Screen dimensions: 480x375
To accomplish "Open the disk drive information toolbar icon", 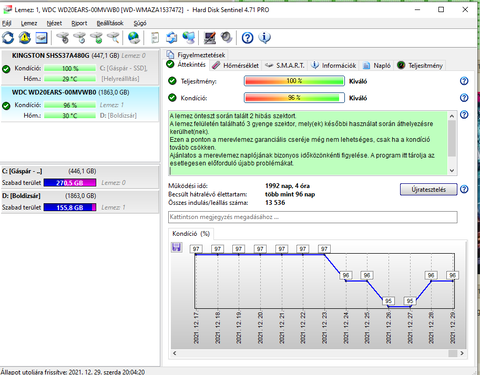I will (42, 38).
